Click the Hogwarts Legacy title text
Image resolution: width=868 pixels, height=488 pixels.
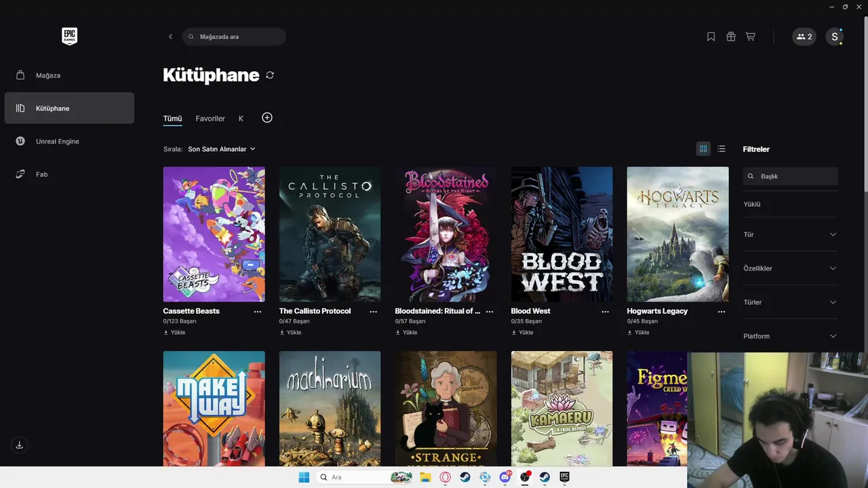pos(657,311)
